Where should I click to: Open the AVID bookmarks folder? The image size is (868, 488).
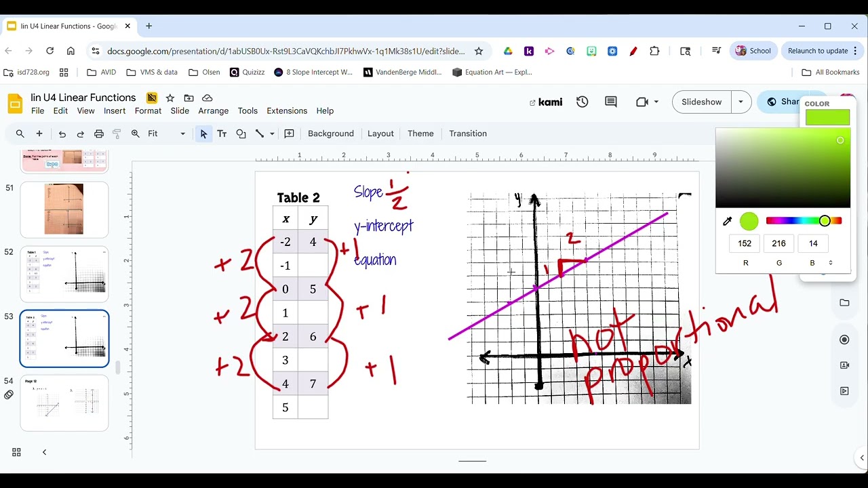pos(102,72)
